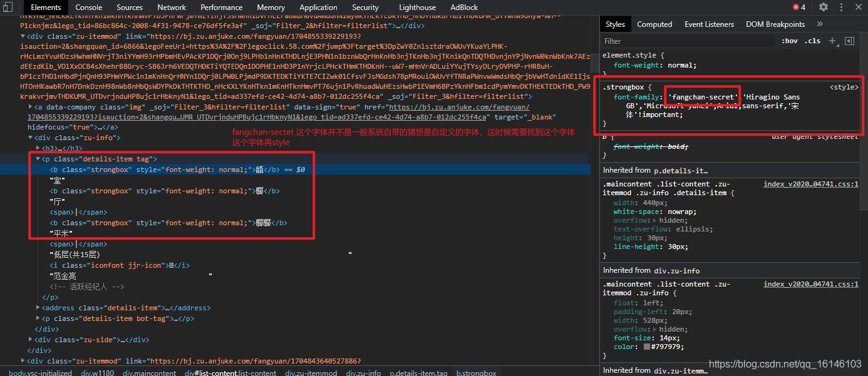Expand the a data-company img link node
Screen dimensions: 868x376
(31, 107)
